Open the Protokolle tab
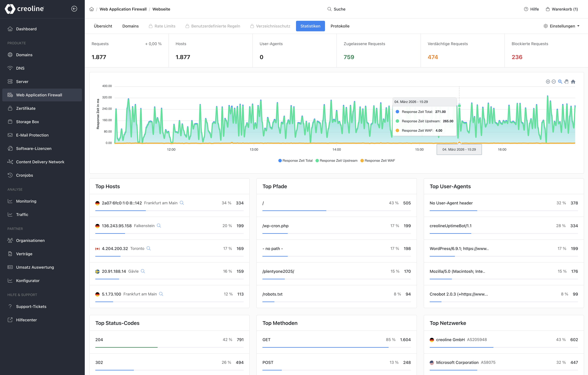 point(340,26)
